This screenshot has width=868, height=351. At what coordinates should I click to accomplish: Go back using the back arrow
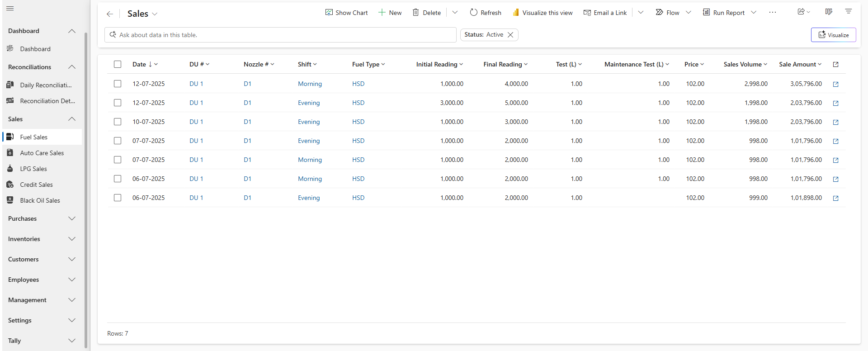pos(110,14)
